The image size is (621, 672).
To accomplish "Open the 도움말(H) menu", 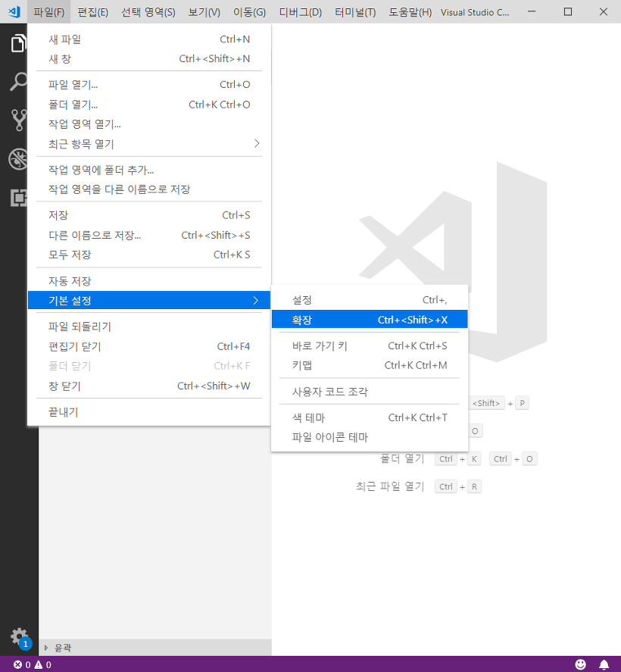I will (x=410, y=12).
